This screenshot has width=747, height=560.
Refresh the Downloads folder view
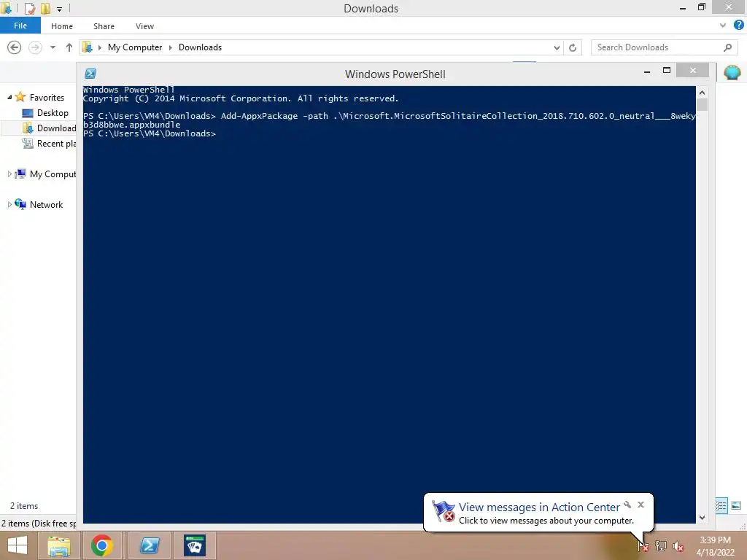(573, 47)
